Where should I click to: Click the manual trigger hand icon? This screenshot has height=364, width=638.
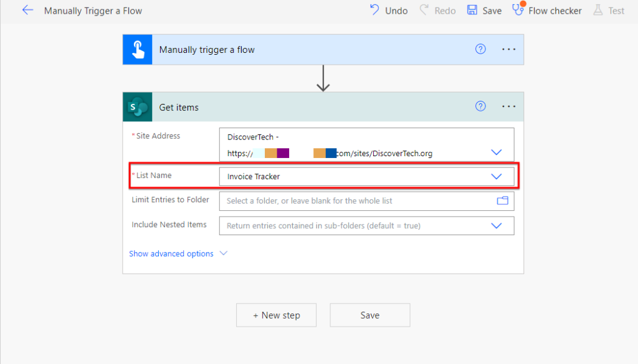138,50
